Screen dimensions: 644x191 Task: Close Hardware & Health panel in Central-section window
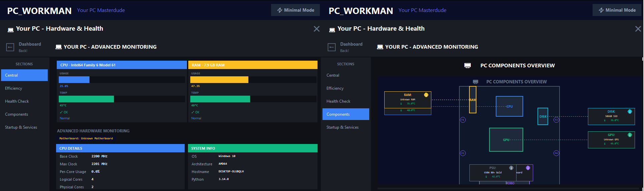pyautogui.click(x=316, y=29)
